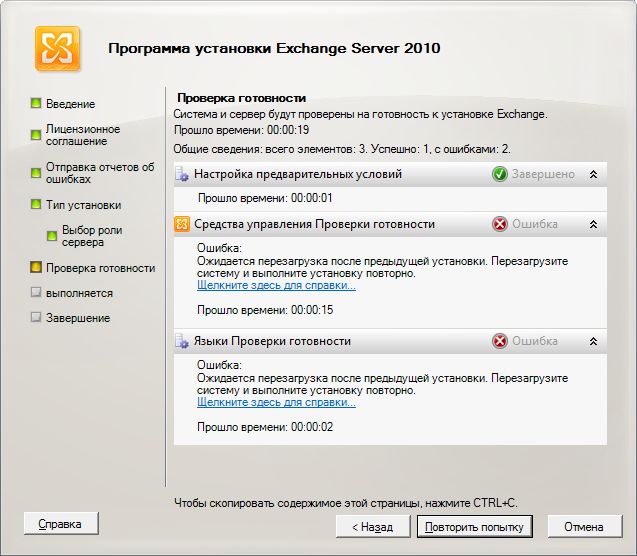This screenshot has height=556, width=637.
Task: Click red error icon for Языки Проверки готовности
Action: pos(500,341)
